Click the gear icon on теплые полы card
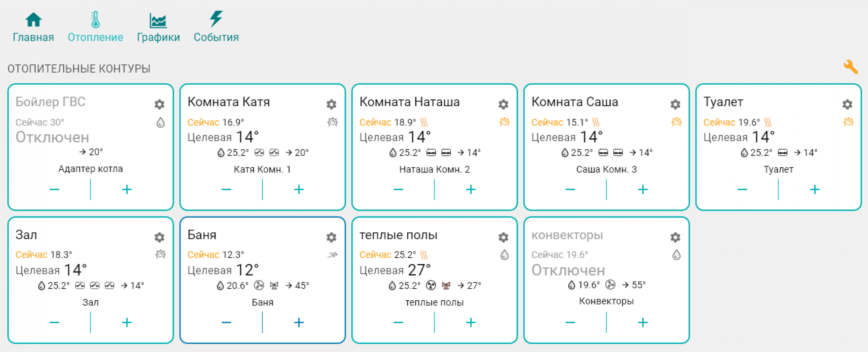This screenshot has width=868, height=352. (503, 237)
